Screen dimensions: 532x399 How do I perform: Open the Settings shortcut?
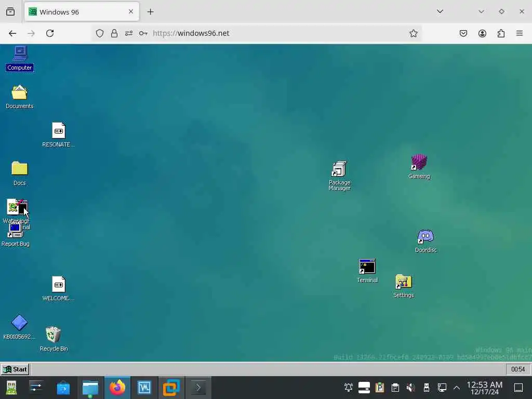coord(403,286)
